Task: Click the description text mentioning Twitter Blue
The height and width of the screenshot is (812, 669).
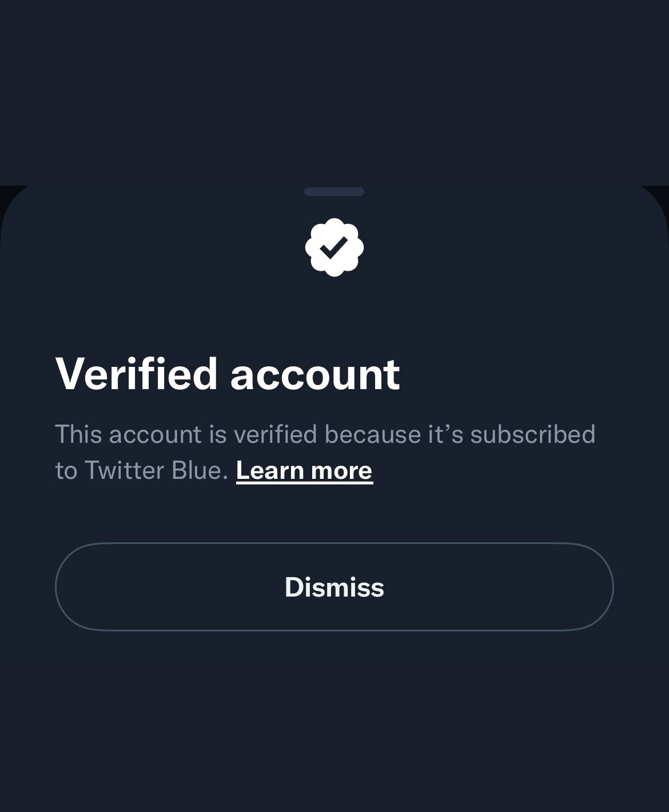Action: [x=325, y=434]
